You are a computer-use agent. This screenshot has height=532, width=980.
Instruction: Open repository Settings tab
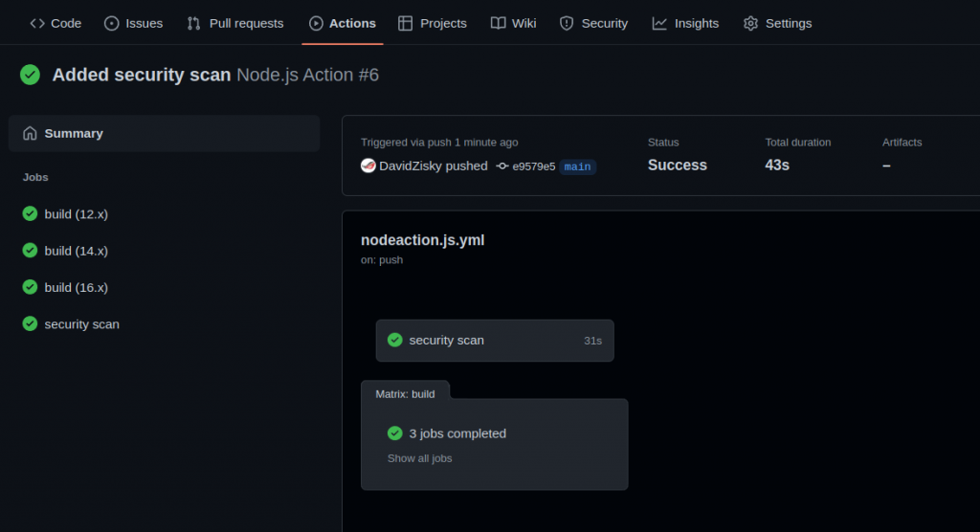tap(777, 23)
